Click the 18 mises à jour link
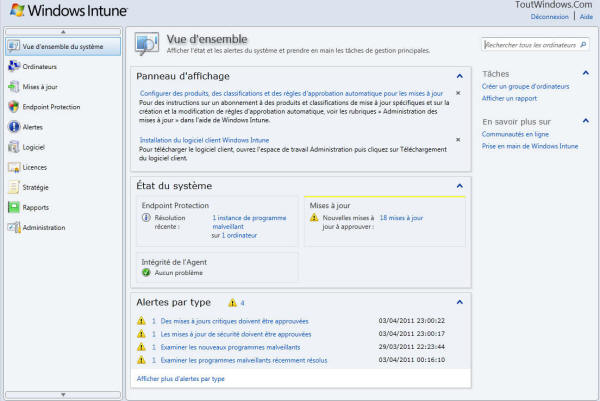Screen dimensions: 600x401 (401, 218)
